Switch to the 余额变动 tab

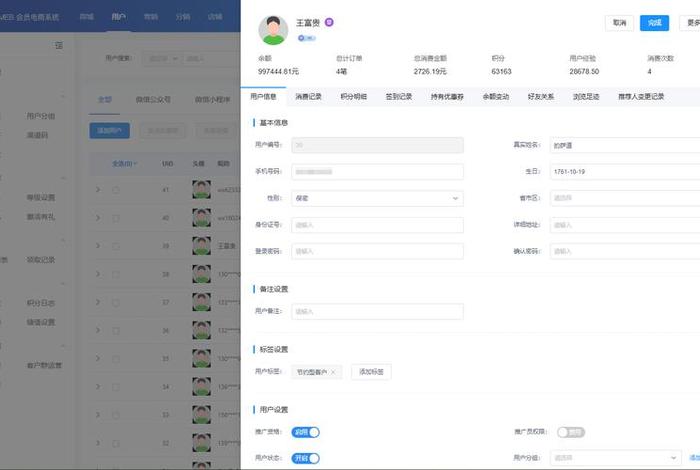496,96
